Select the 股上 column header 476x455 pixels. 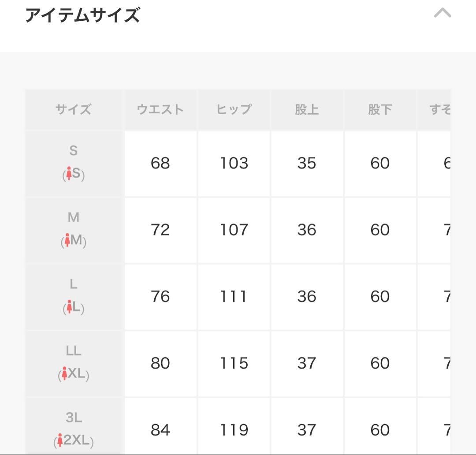(307, 109)
